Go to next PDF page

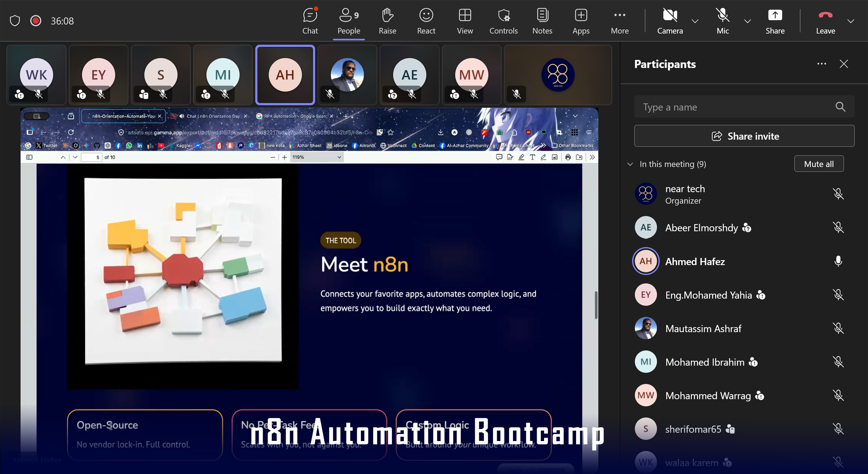coord(75,157)
